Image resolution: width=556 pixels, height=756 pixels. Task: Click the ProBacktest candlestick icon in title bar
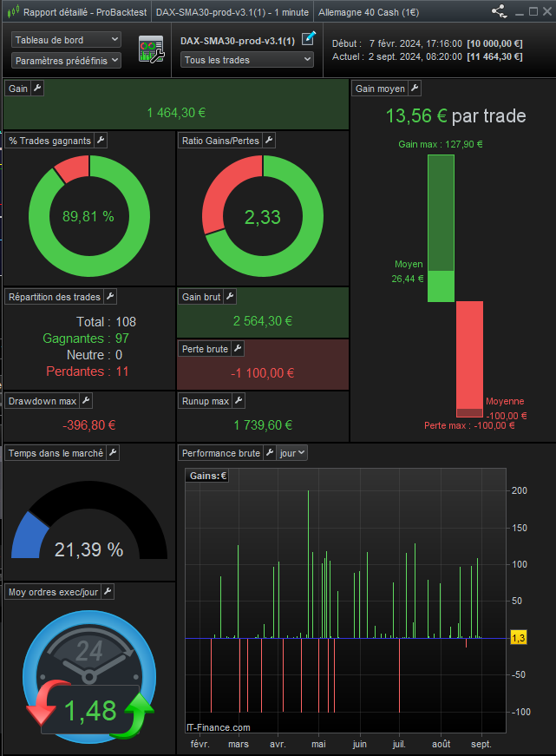pos(13,11)
